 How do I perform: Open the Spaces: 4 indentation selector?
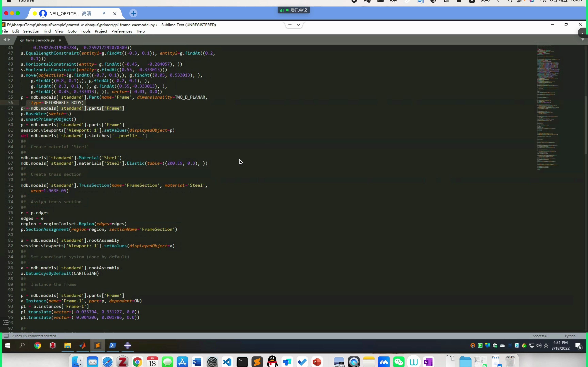[539, 336]
